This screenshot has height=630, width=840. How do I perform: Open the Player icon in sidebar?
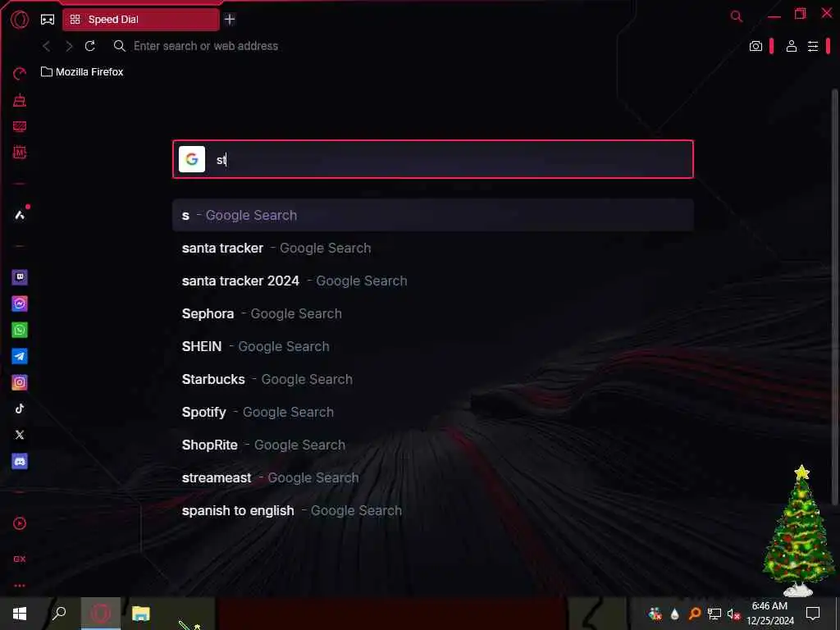pyautogui.click(x=20, y=523)
